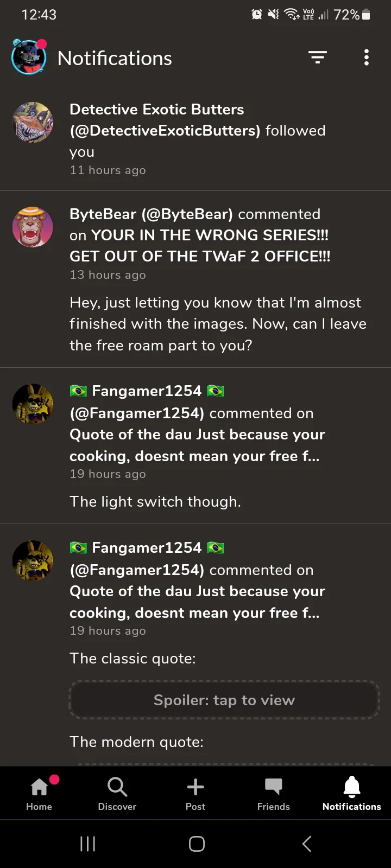Open the Discover search tab

tap(117, 793)
